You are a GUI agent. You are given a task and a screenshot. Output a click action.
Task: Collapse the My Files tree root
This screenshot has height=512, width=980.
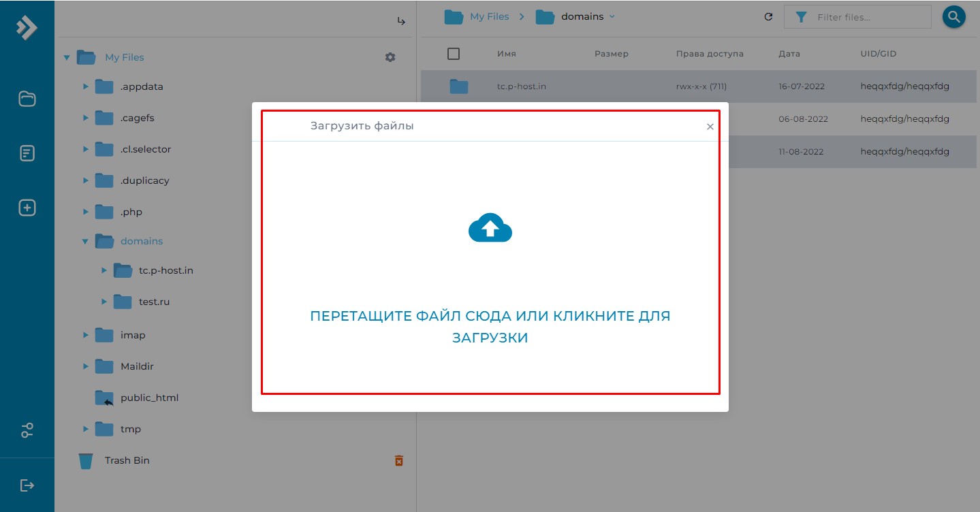coord(67,58)
